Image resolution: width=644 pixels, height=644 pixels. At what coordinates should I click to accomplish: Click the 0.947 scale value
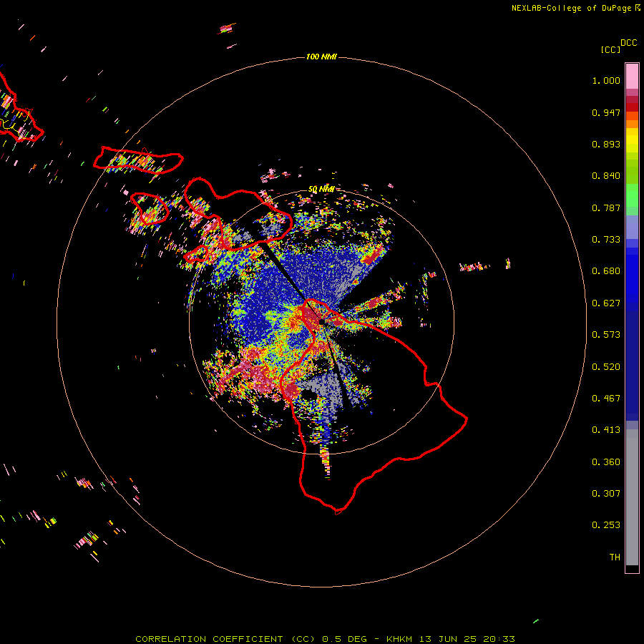tap(606, 112)
